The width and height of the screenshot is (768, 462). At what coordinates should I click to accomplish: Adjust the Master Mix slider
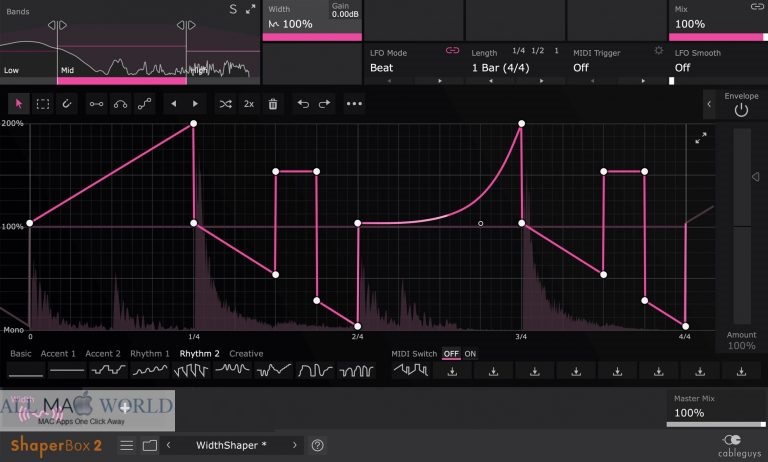click(x=716, y=424)
